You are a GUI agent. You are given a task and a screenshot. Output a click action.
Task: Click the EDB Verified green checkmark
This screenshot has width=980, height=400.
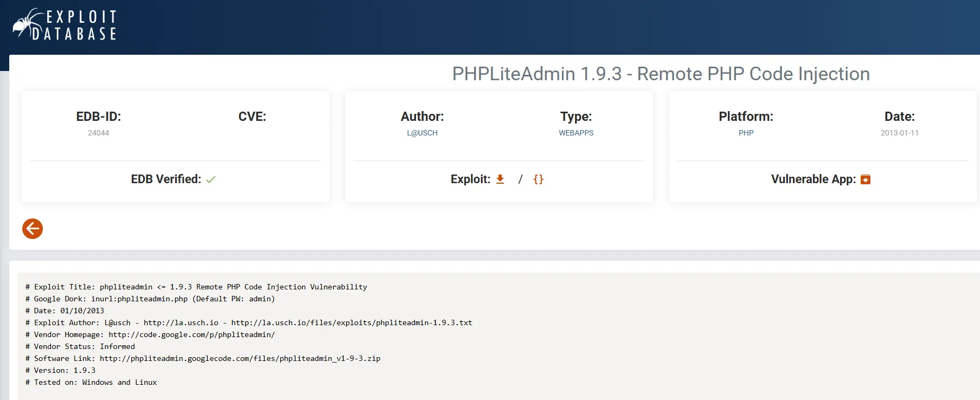point(211,179)
